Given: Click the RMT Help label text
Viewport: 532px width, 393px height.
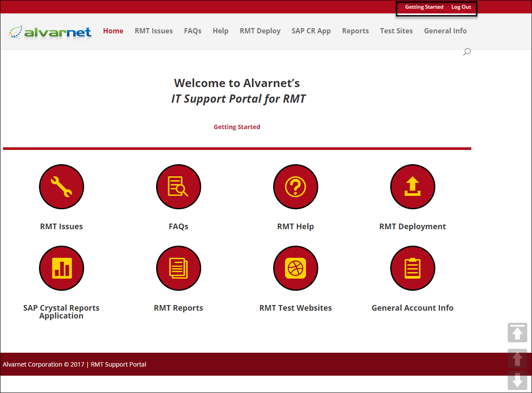Looking at the screenshot, I should (x=296, y=226).
